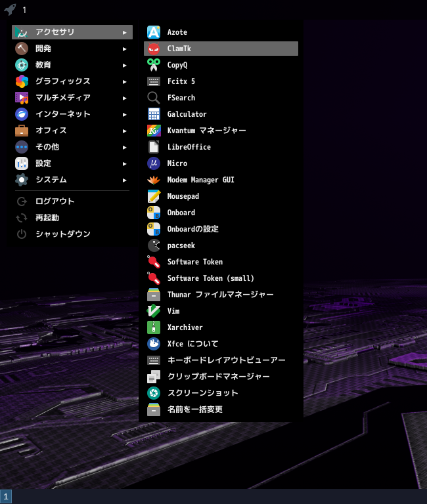427x504 pixels.
Task: Click the LibreOffice document icon
Action: tap(154, 147)
